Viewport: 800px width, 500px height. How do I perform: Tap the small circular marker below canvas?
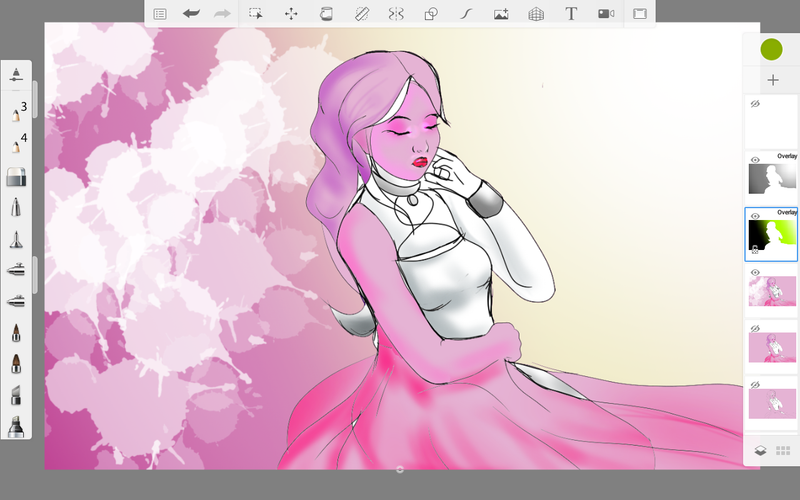400,469
